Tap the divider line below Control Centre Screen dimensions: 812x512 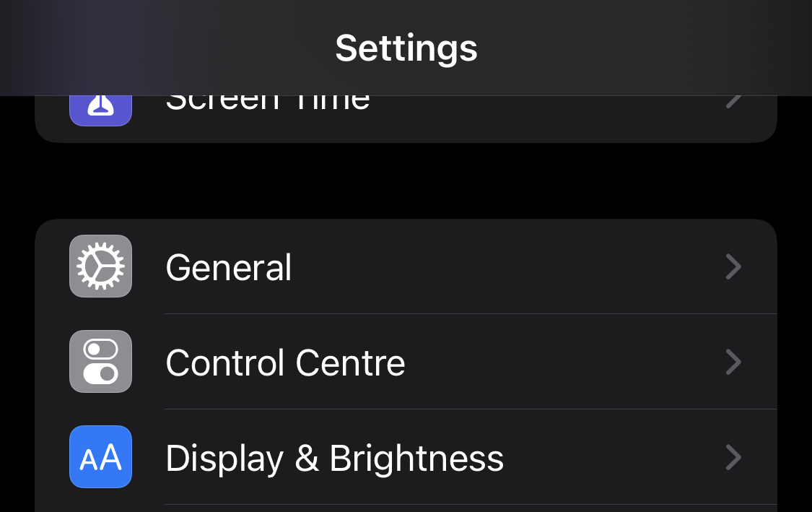(471, 409)
